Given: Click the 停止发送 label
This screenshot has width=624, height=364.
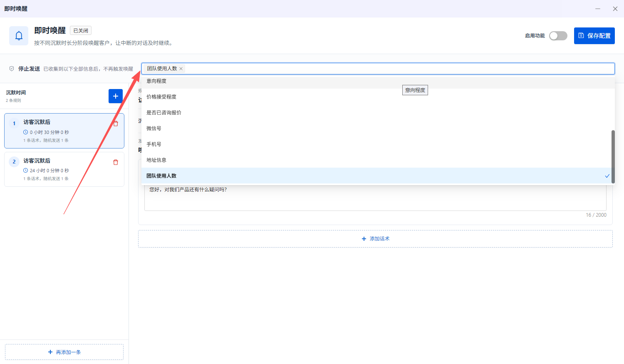Looking at the screenshot, I should tap(29, 69).
